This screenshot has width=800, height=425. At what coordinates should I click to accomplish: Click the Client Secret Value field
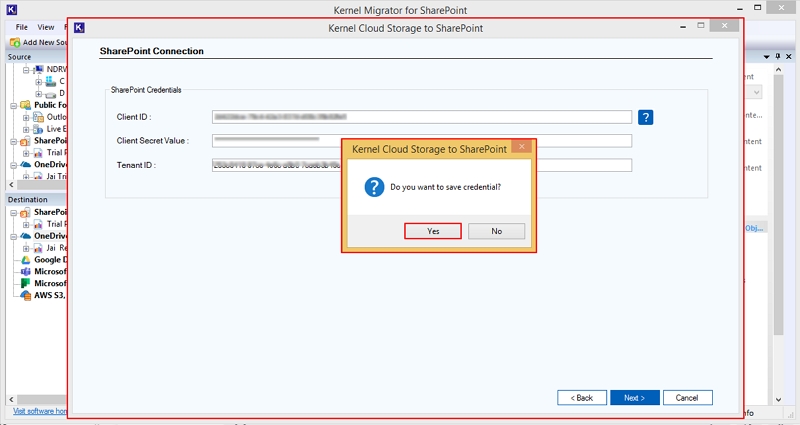coord(422,141)
